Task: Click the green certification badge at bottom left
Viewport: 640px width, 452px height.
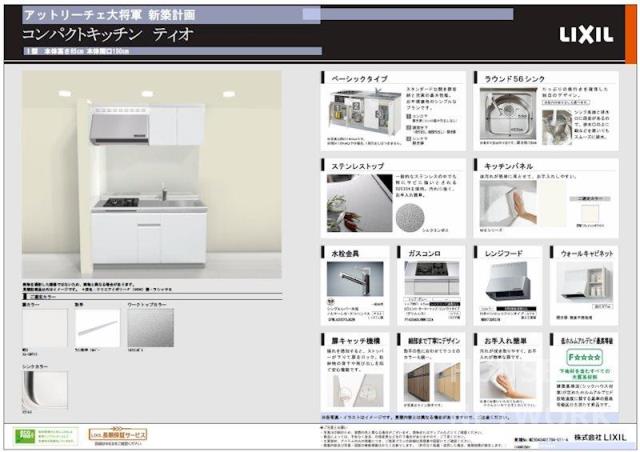Action: (x=45, y=436)
